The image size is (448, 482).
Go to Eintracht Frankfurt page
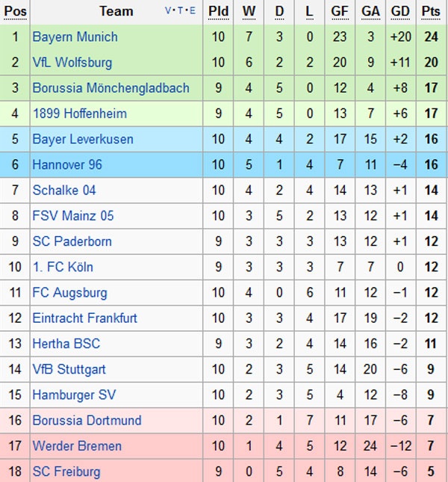click(84, 318)
